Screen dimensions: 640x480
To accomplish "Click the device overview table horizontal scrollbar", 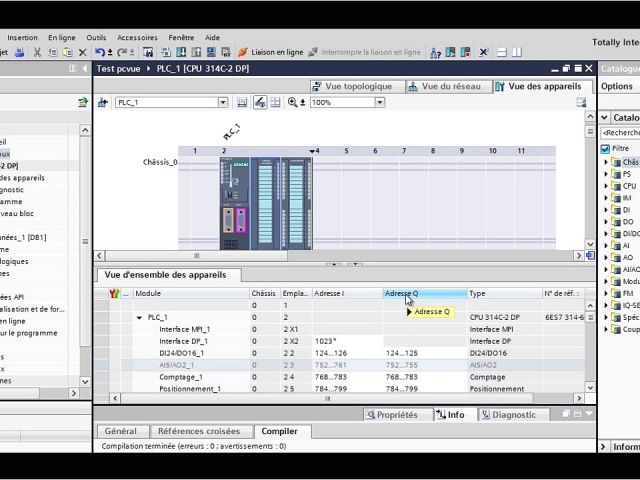I will tap(327, 398).
